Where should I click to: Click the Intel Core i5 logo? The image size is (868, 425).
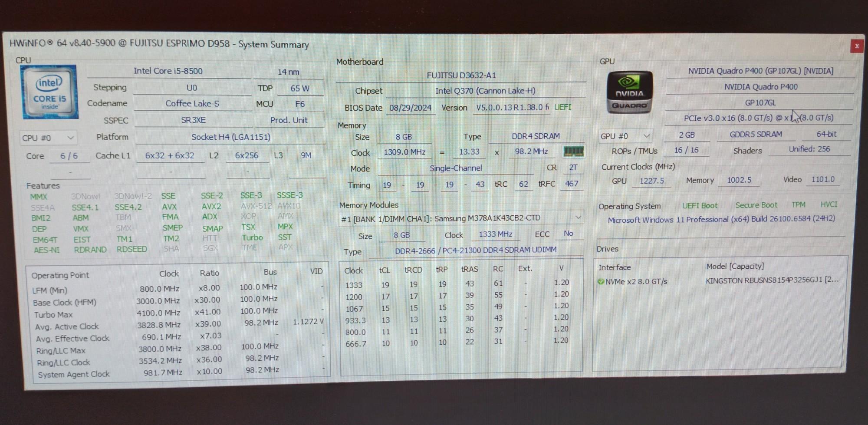(x=50, y=92)
